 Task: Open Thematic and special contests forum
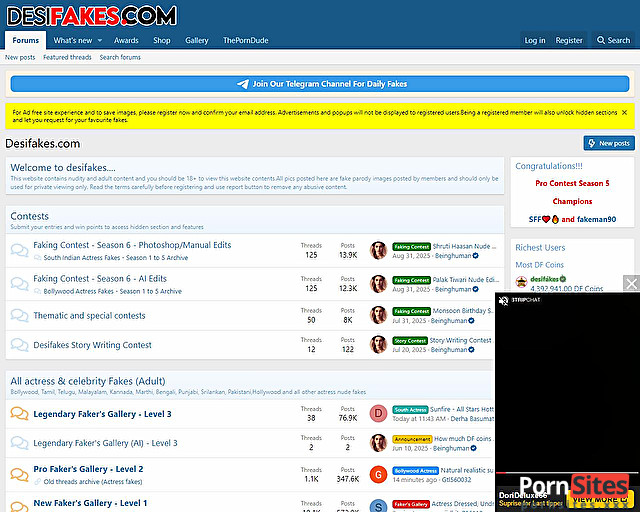tap(89, 316)
